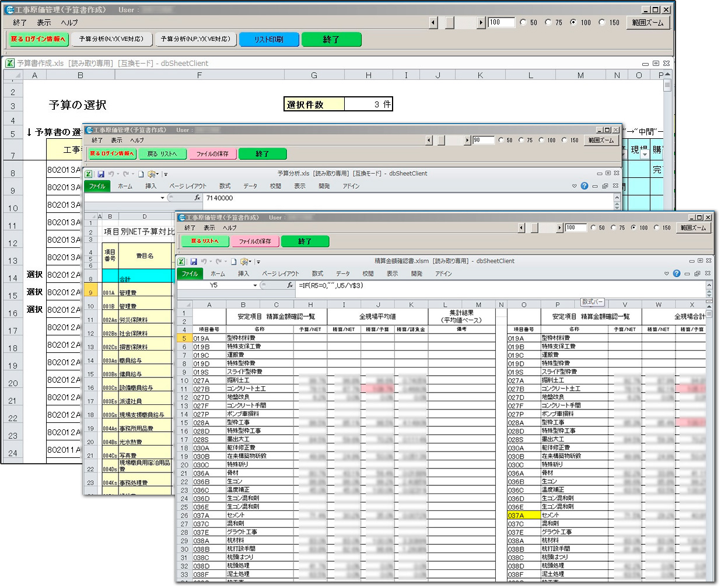Click the save icon in the 予算分析.xls window

tap(100, 174)
